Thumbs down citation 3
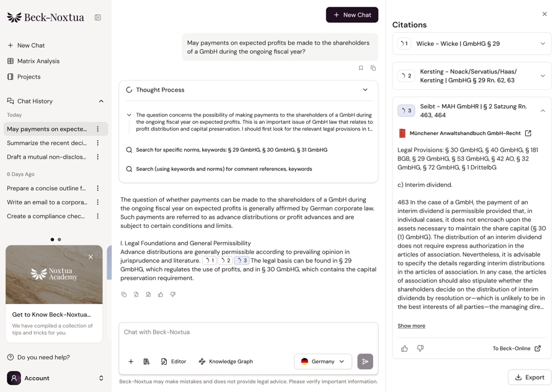558x392 pixels. point(420,348)
